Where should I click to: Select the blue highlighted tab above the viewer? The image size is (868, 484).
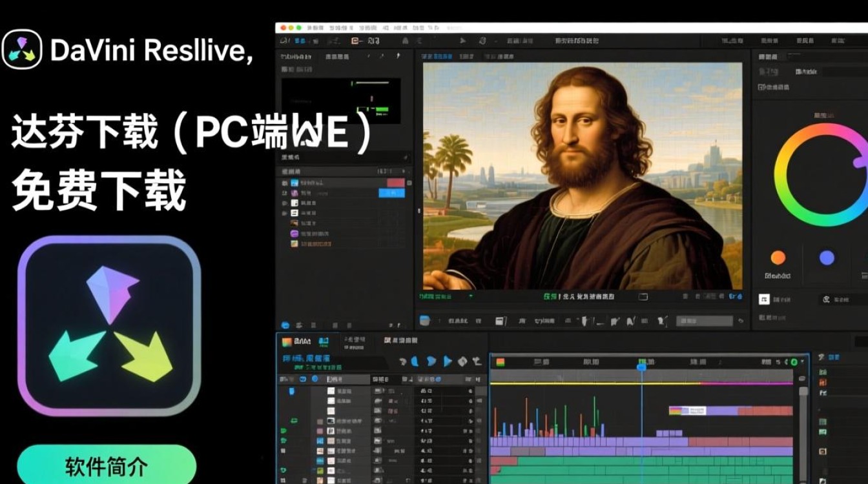(x=435, y=57)
